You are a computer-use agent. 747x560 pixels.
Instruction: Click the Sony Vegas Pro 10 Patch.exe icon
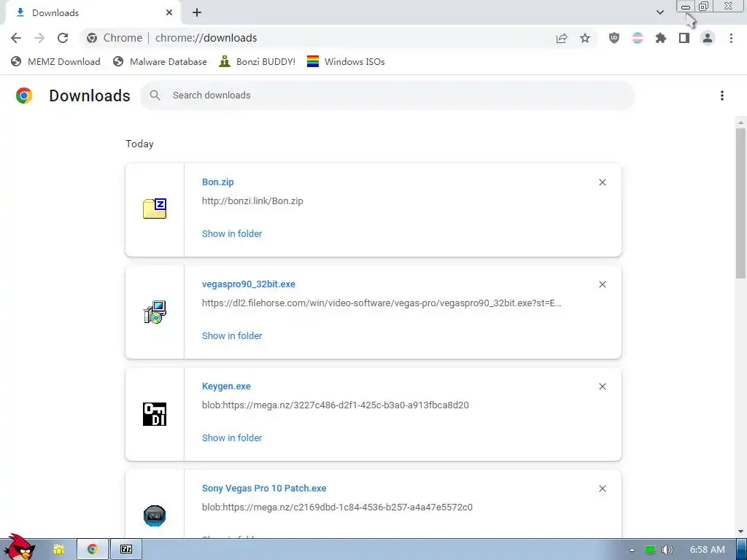(x=155, y=516)
